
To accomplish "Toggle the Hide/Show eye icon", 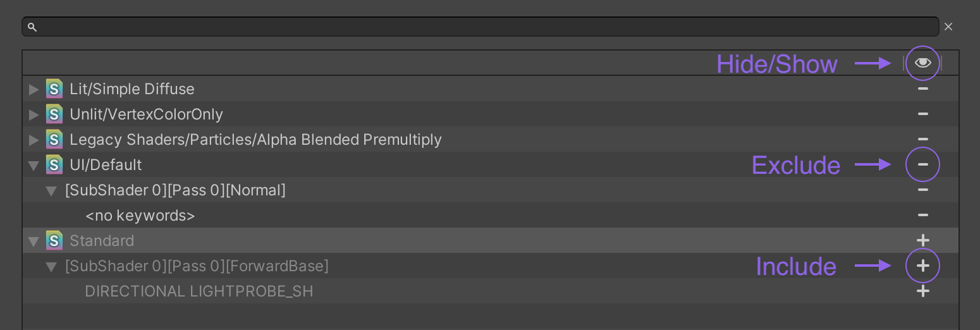I will 922,63.
